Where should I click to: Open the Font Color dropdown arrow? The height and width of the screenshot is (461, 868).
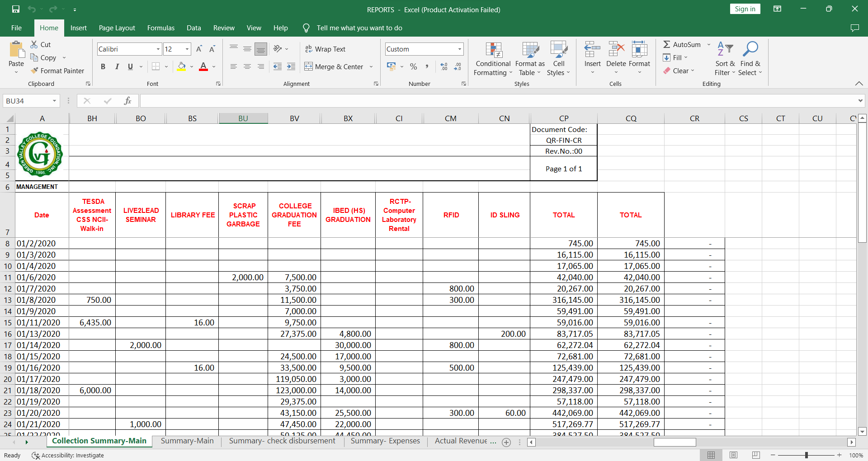tap(214, 66)
